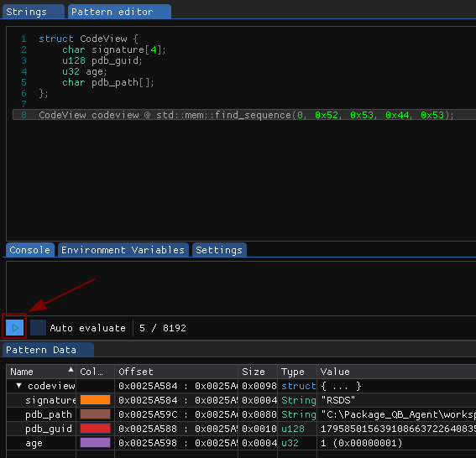476x458 pixels.
Task: Click the age value "1 (0x00000001)"
Action: (x=361, y=443)
